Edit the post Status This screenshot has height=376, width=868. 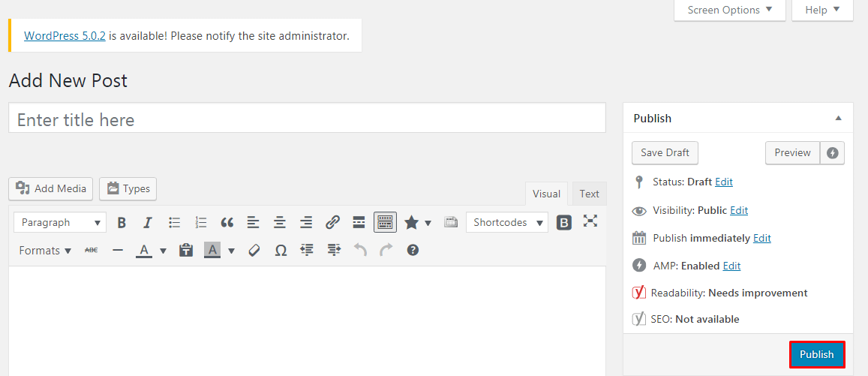tap(723, 182)
